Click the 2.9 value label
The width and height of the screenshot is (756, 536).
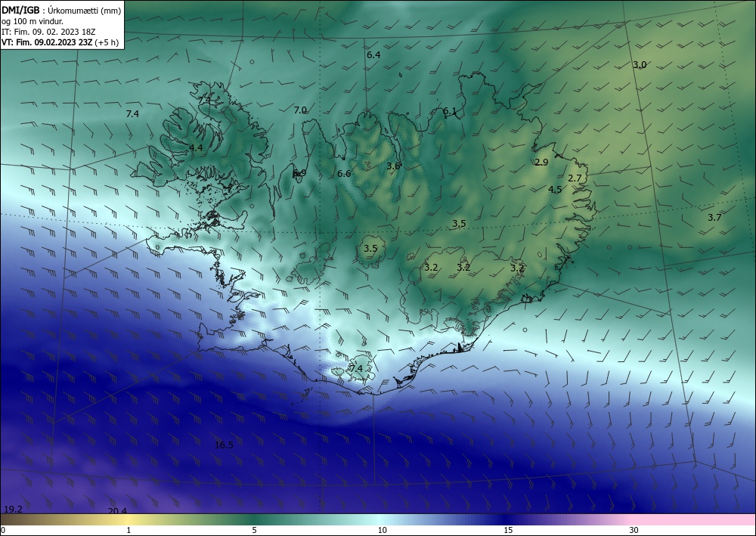coord(541,162)
